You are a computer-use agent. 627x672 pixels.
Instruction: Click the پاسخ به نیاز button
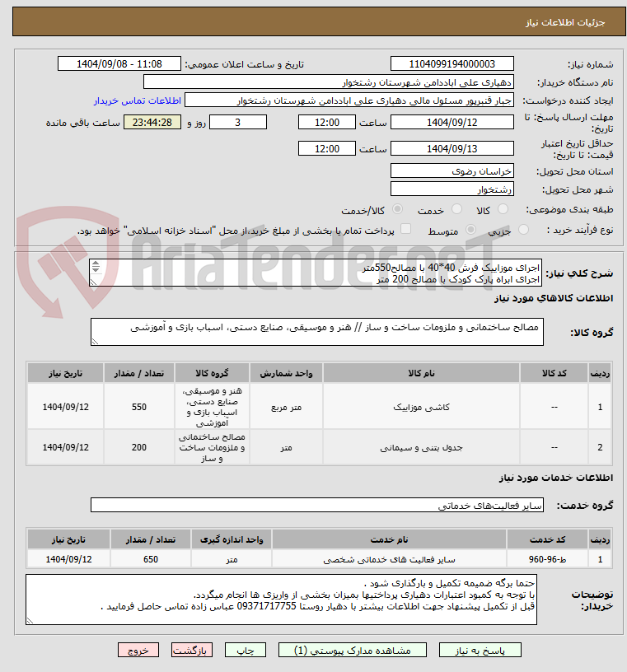coord(480,651)
